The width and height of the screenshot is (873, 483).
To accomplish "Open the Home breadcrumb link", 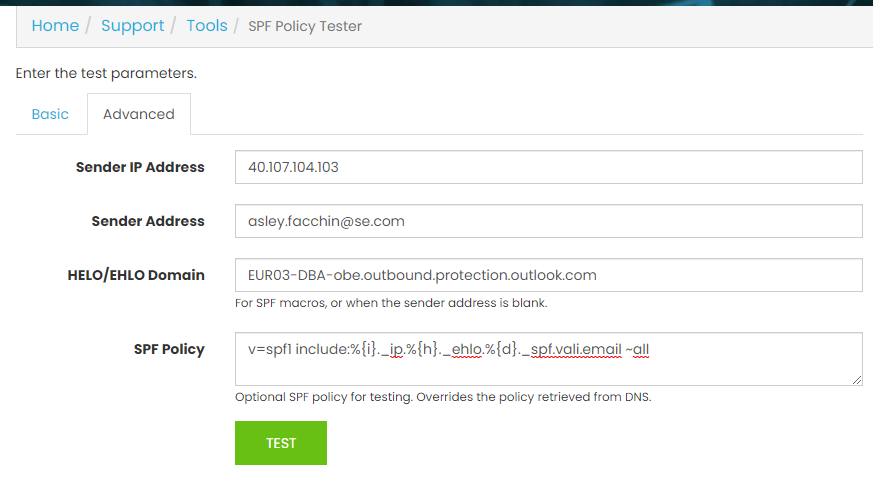I will [x=55, y=26].
